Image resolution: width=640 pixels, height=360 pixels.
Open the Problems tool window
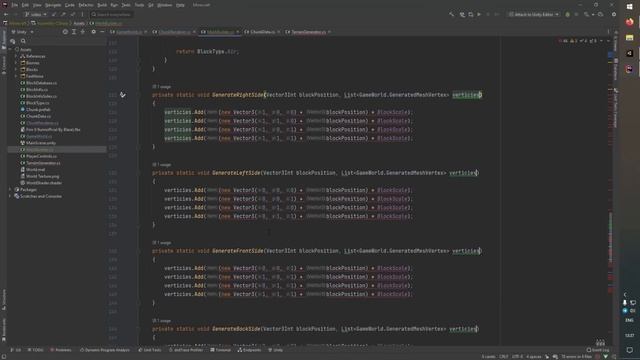(61, 350)
